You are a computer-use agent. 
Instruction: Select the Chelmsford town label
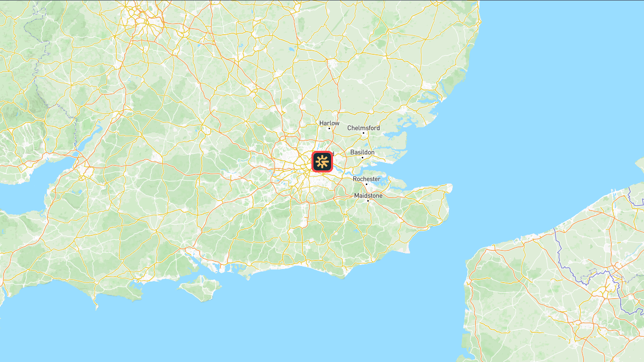point(364,128)
